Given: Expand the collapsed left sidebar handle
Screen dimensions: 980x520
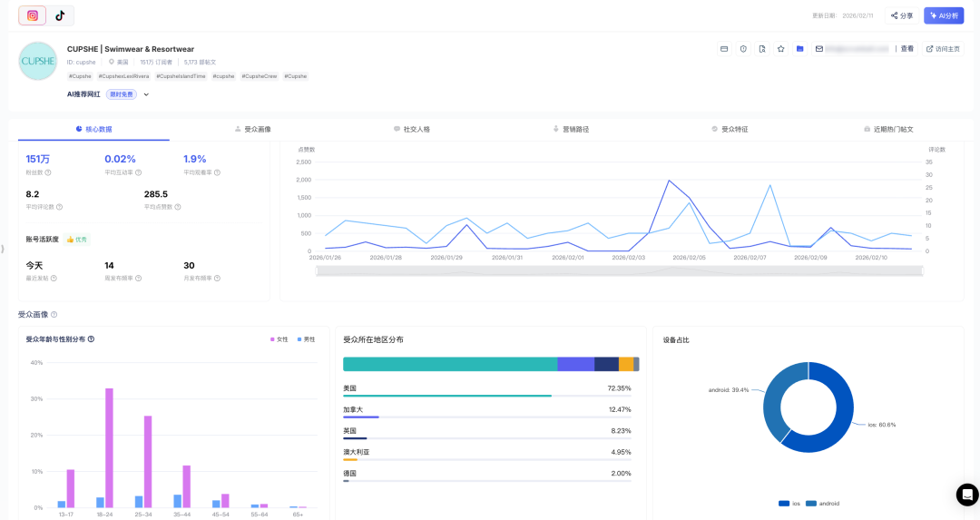Looking at the screenshot, I should (3, 248).
